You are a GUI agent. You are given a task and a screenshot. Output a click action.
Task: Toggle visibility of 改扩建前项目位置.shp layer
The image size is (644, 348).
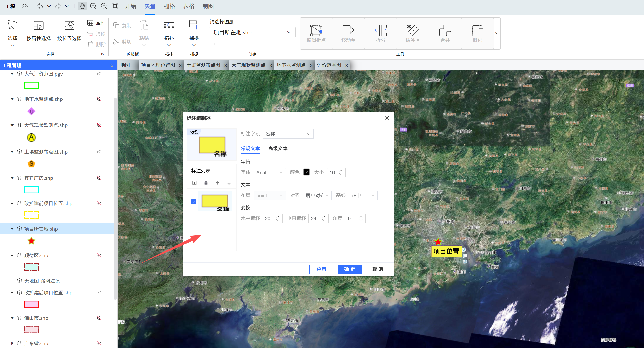click(99, 203)
